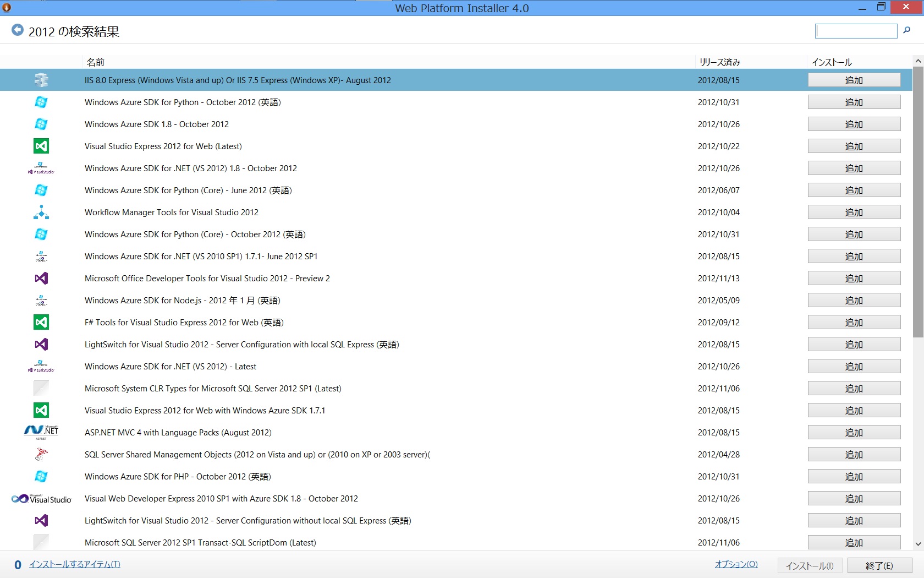
Task: Click the search magnifier icon
Action: [x=906, y=31]
